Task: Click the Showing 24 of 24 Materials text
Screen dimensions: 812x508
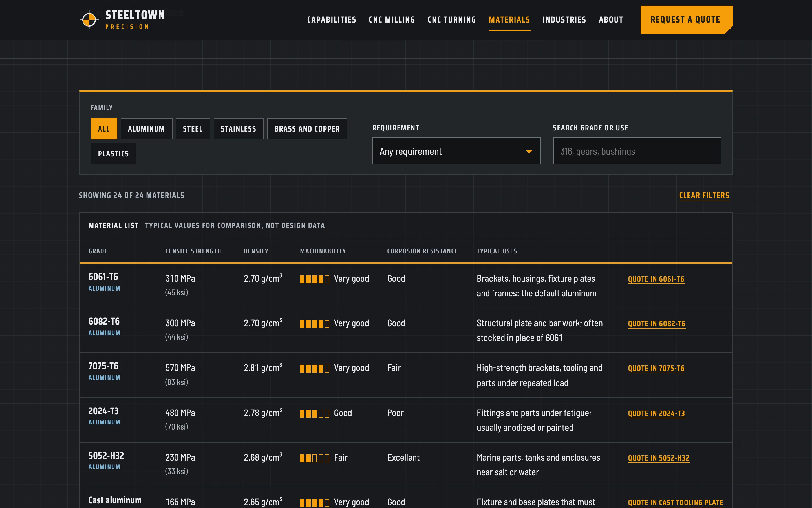Action: point(131,196)
